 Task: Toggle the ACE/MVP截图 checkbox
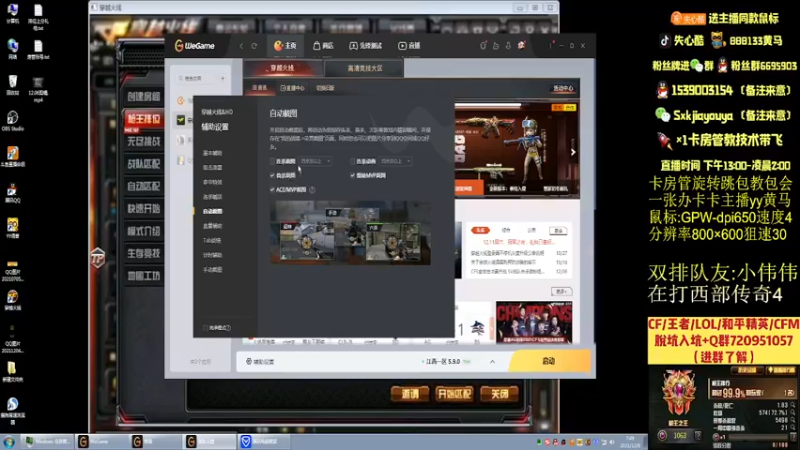tap(272, 189)
